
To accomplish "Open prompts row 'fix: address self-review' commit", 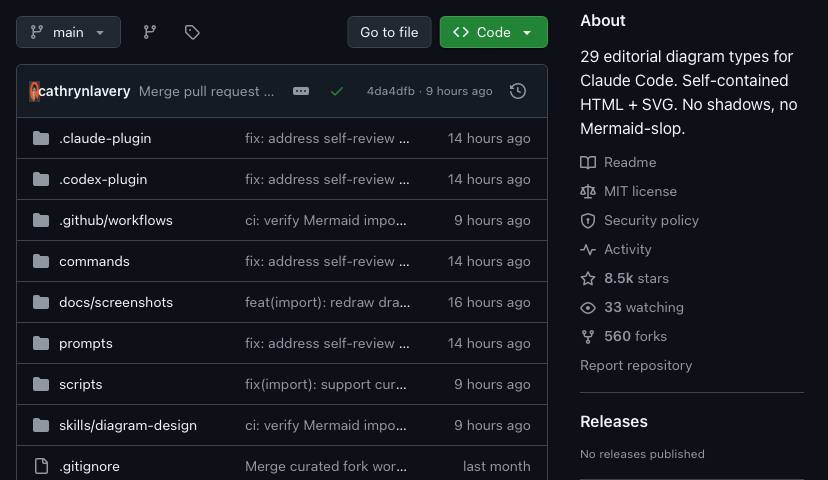I will pyautogui.click(x=327, y=343).
